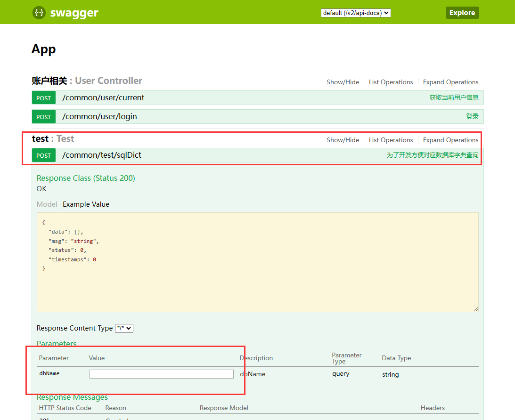Toggle the test : Test section heading
515x420 pixels.
tap(53, 139)
